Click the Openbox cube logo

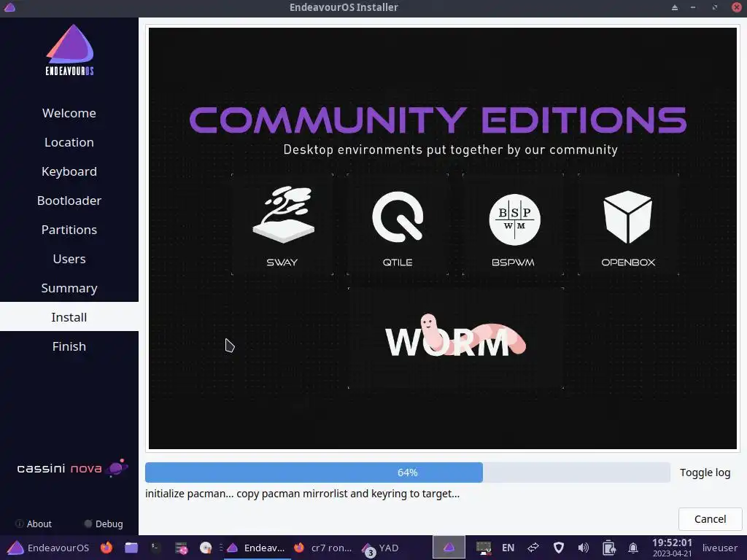tap(628, 217)
